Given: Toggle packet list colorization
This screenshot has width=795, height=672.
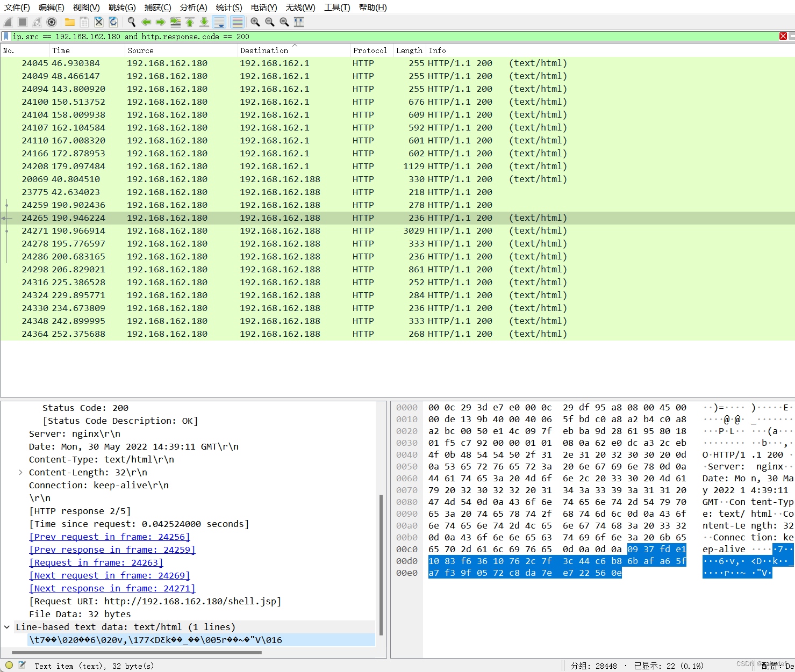Looking at the screenshot, I should [x=237, y=22].
